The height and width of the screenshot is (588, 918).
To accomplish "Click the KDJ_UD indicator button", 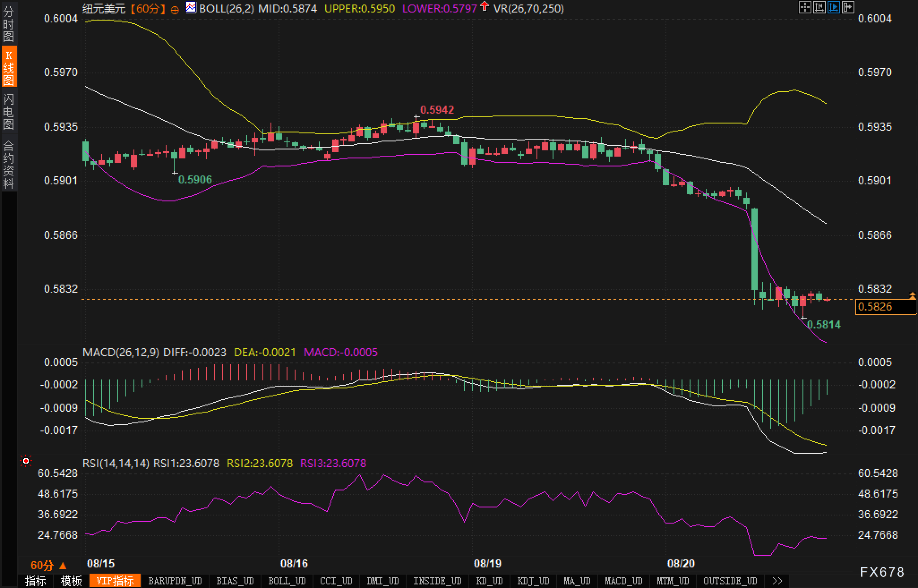I will [x=533, y=581].
